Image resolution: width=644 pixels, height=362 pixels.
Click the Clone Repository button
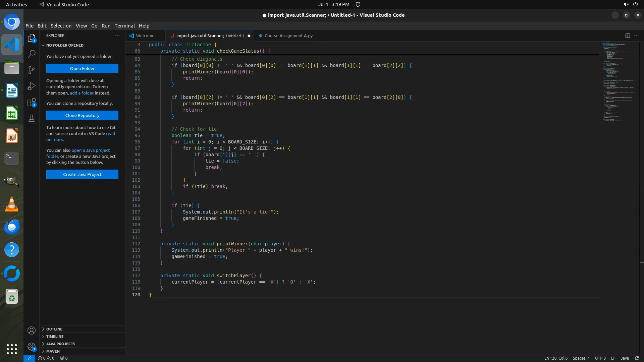(82, 115)
